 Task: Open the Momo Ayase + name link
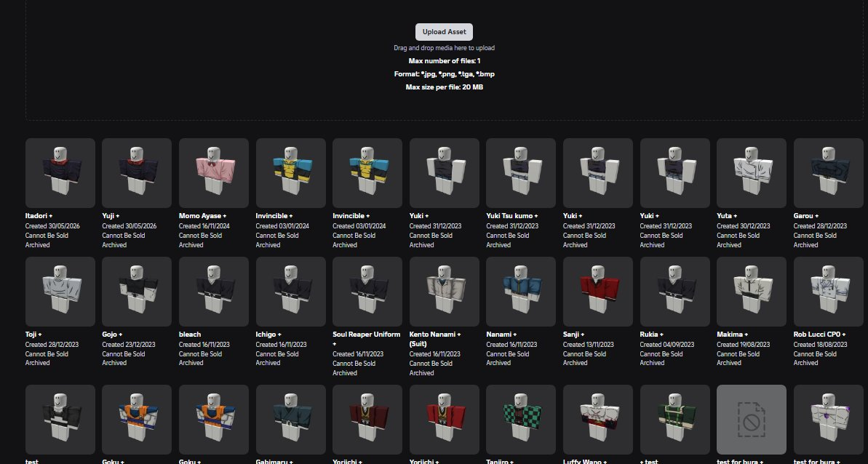[202, 216]
